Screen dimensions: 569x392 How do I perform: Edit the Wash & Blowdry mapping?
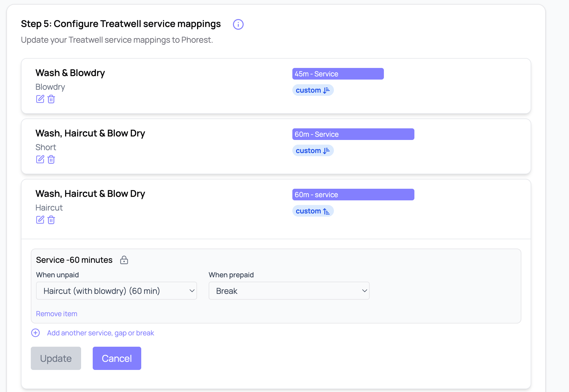40,99
